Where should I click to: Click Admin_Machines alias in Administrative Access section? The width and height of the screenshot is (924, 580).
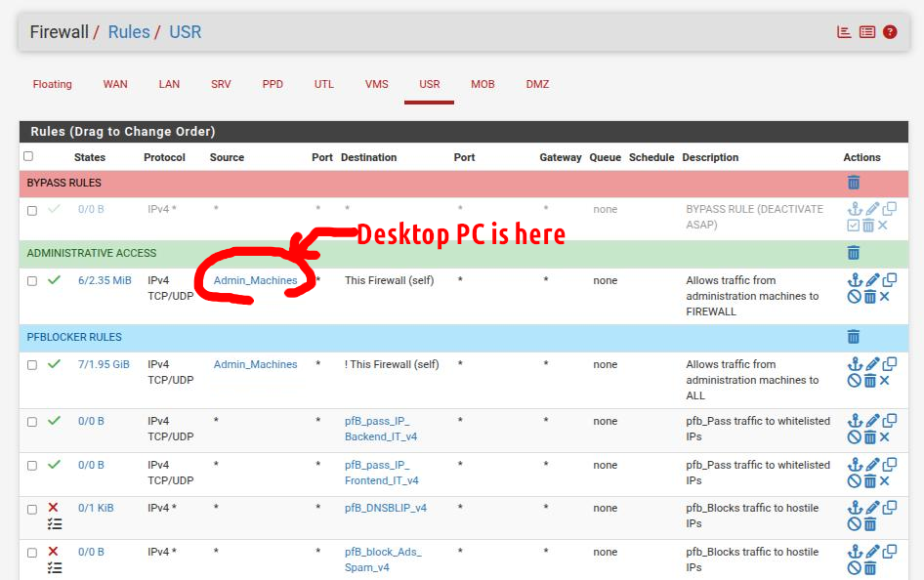tap(255, 280)
